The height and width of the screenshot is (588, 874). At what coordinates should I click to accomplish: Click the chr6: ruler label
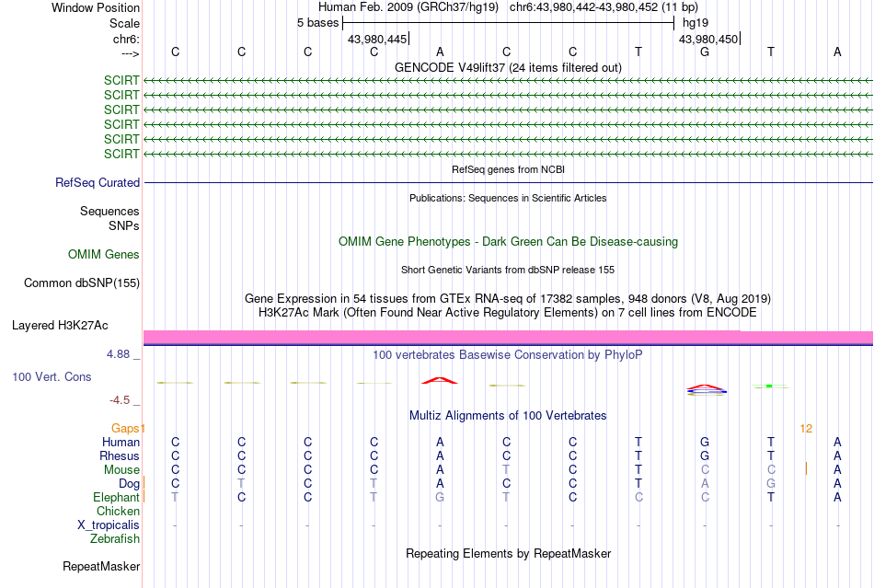click(126, 39)
